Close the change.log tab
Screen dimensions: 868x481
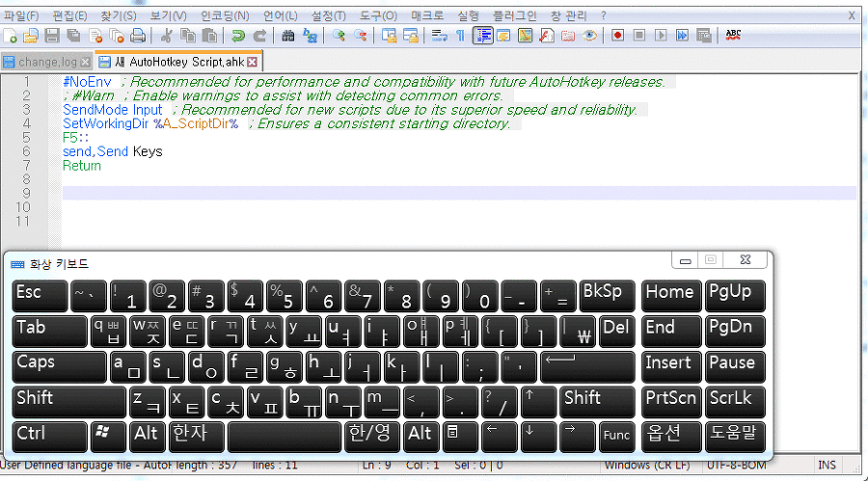[x=85, y=62]
